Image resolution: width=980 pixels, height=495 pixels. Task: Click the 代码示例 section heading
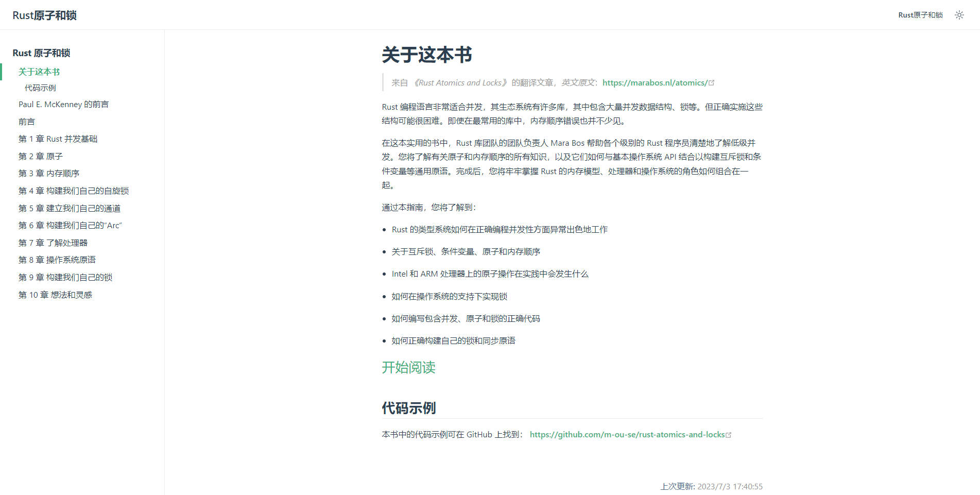409,408
